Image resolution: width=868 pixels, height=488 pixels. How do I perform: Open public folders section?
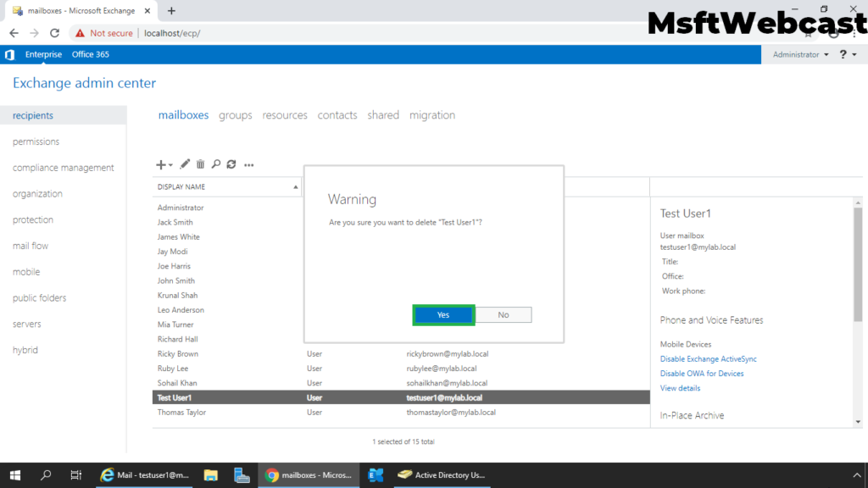click(x=39, y=297)
